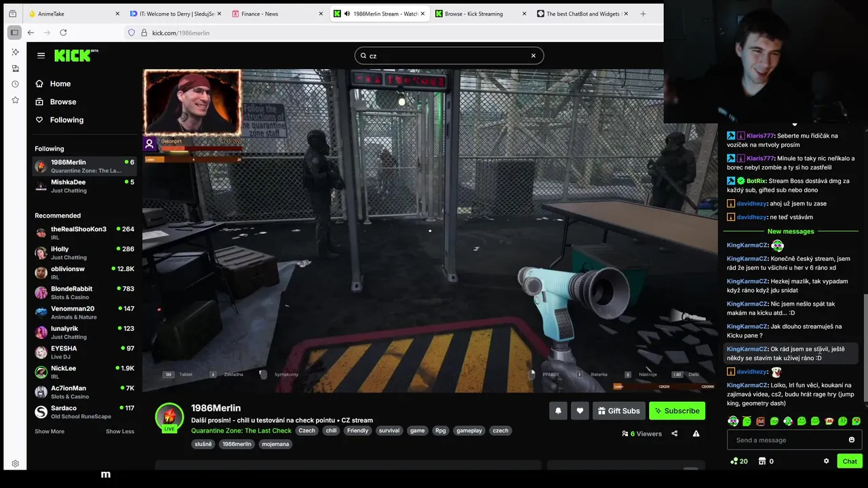This screenshot has width=868, height=488.
Task: Mute audio on the 1986Merlin Stream tab
Action: [x=347, y=14]
